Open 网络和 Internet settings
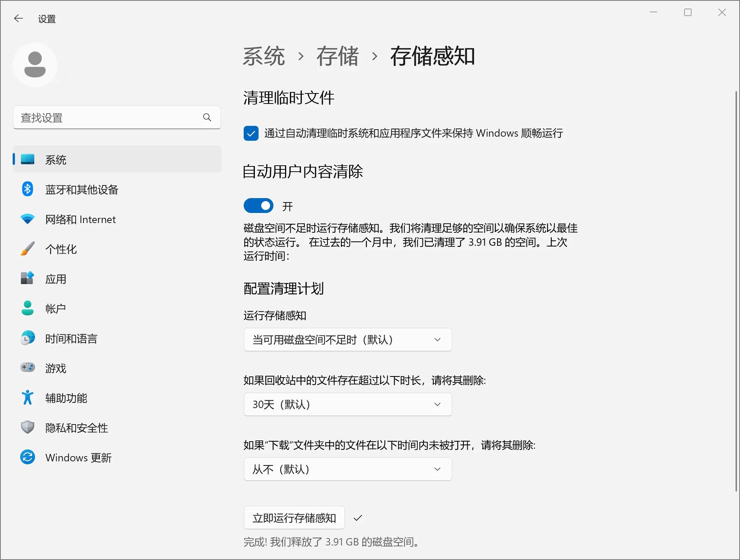Image resolution: width=740 pixels, height=560 pixels. [117, 219]
